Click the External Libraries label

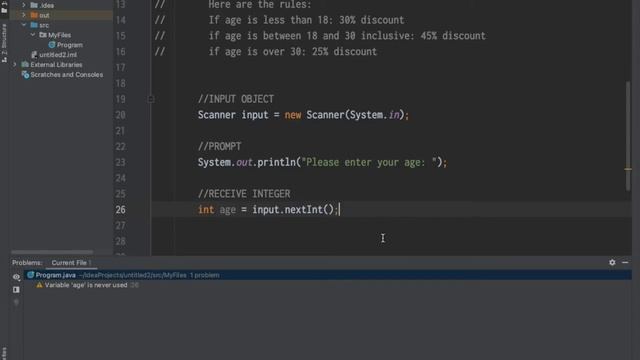point(56,64)
